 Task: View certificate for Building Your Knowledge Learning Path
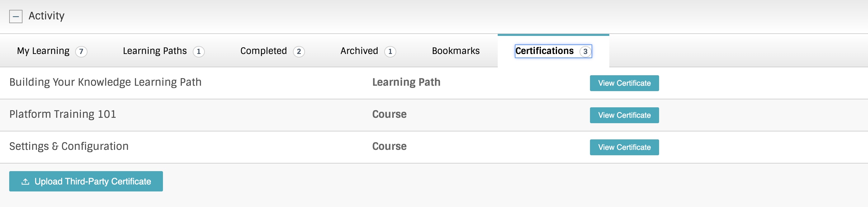click(624, 83)
